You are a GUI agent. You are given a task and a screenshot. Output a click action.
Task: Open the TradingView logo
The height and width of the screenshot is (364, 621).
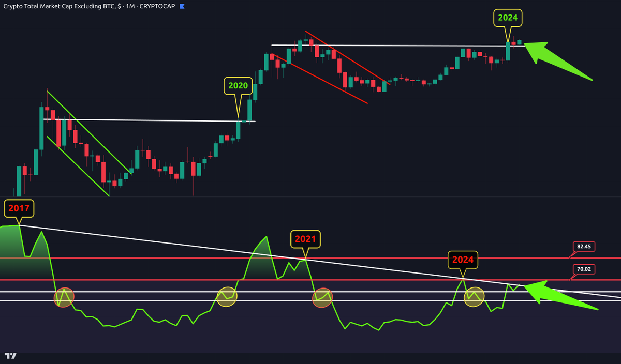[x=10, y=356]
